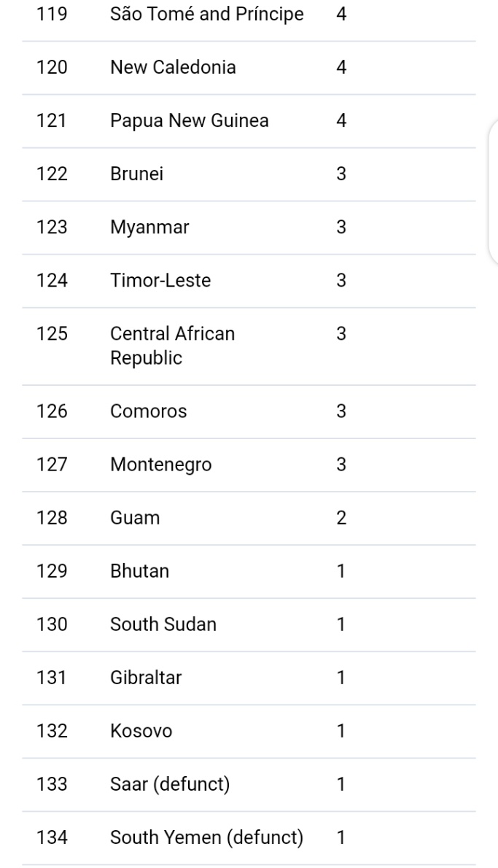Select the Myanmar row label

tap(149, 228)
